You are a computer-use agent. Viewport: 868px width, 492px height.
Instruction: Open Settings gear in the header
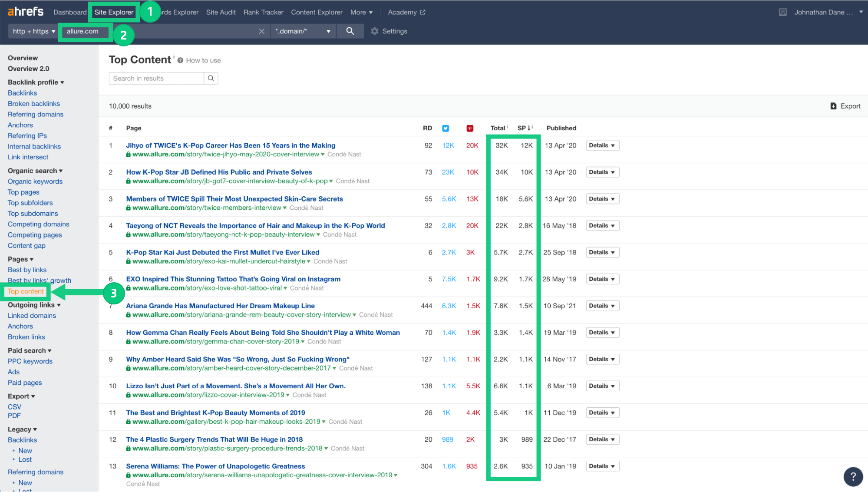coord(389,31)
